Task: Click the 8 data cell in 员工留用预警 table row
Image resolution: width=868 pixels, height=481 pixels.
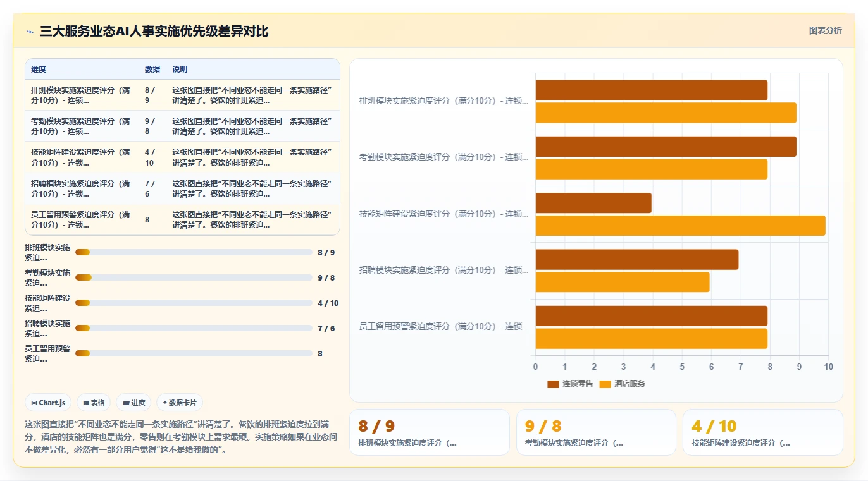Action: [x=152, y=220]
